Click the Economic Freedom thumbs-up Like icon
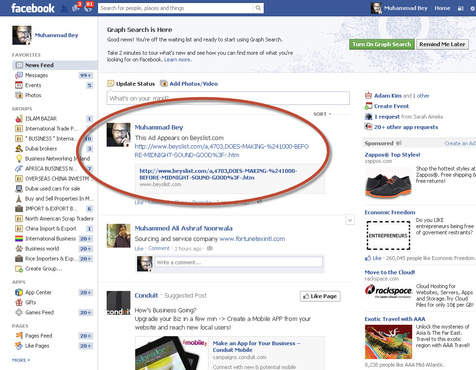 pos(368,258)
